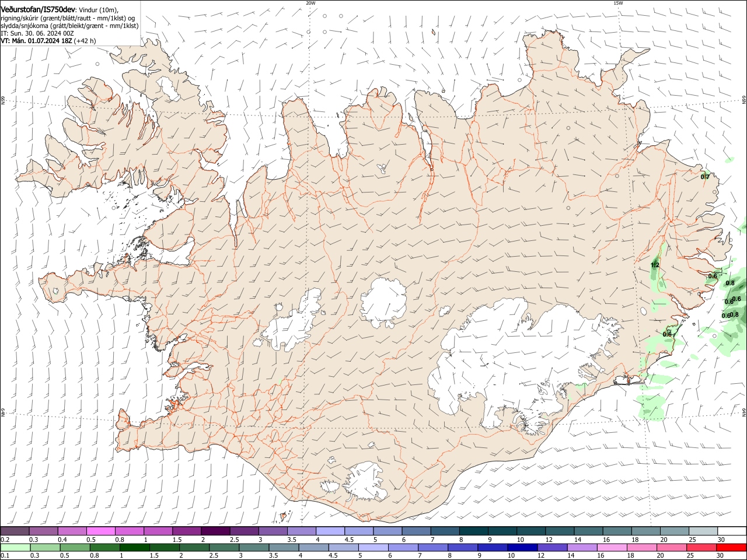Click the 1.2 precipitation value on the map

pos(655,265)
